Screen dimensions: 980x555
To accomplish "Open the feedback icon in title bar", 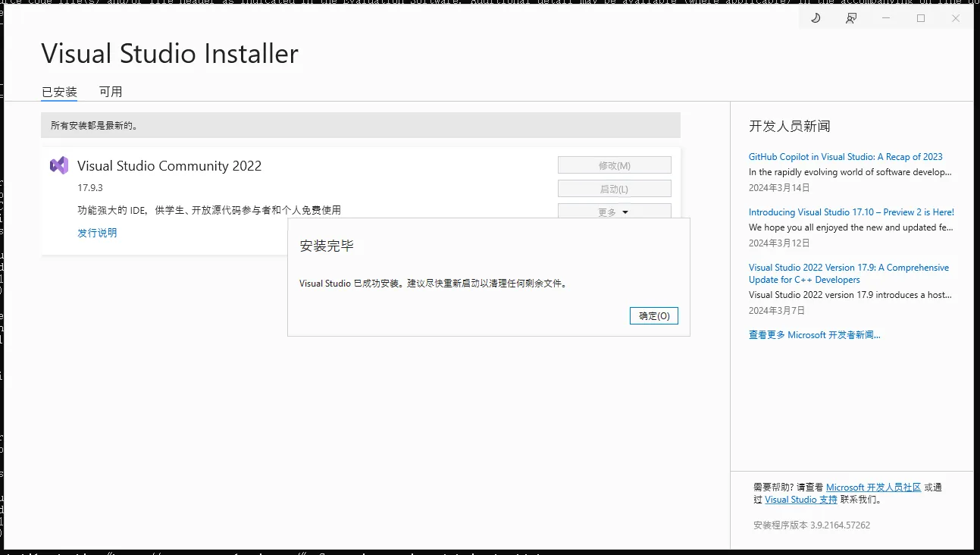I will coord(851,18).
